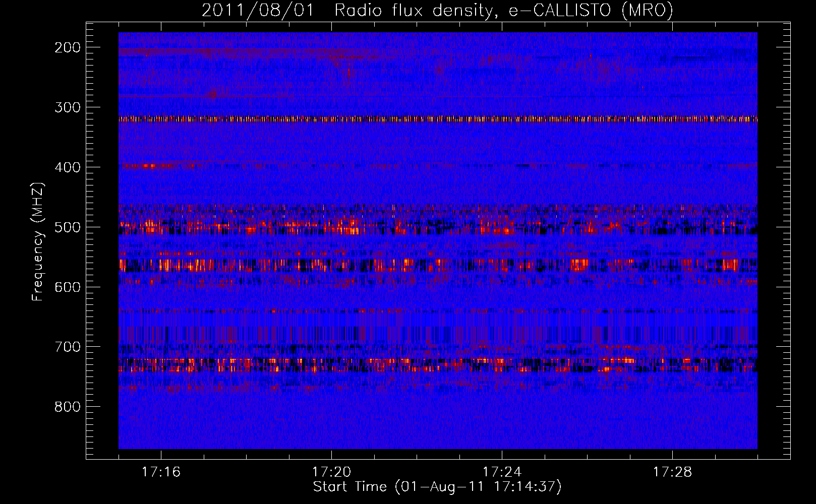Click the bright yellow interference line near 320 MHz
The image size is (816, 504).
click(x=438, y=119)
